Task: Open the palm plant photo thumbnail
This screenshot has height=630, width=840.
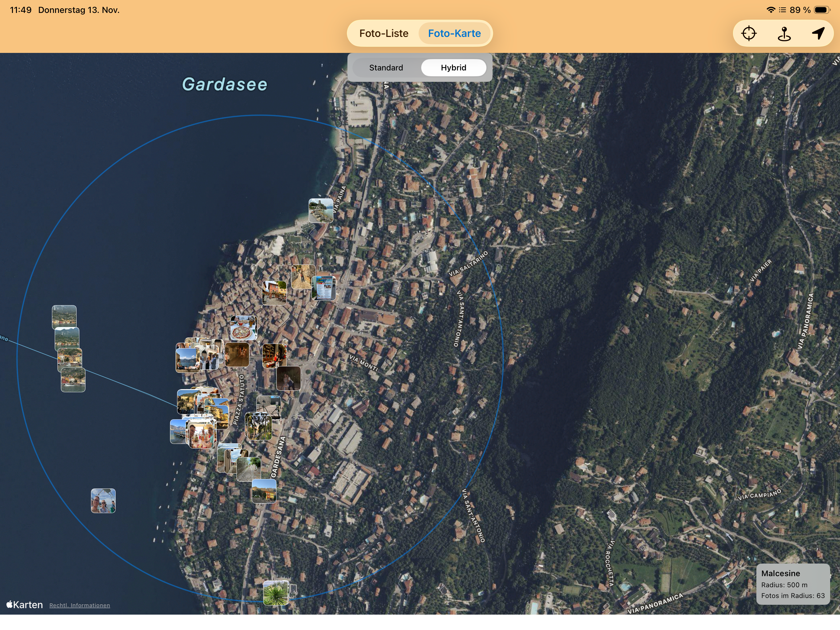Action: (276, 592)
